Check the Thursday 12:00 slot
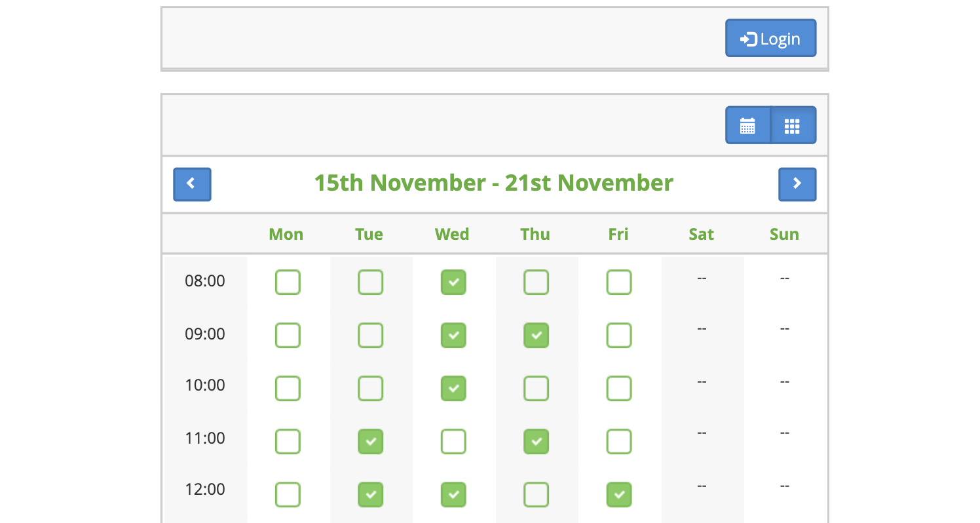Viewport: 980px width, 523px height. coord(537,495)
